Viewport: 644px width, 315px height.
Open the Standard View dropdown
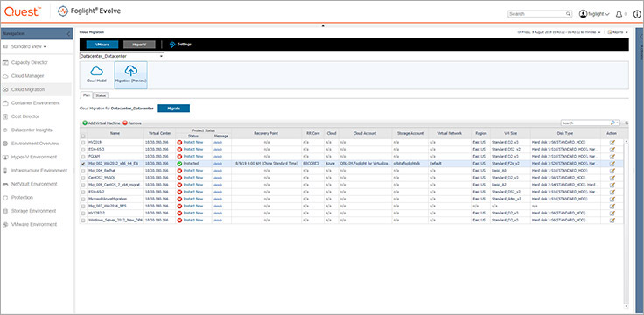24,47
